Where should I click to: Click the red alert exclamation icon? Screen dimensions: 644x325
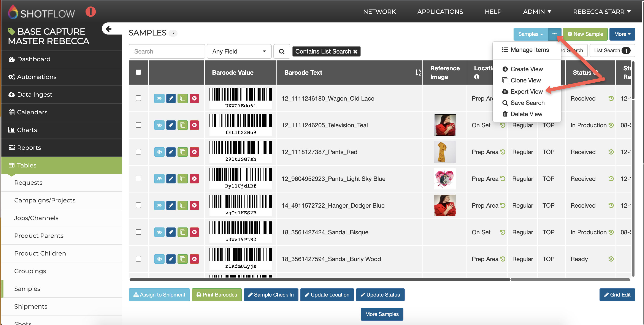tap(90, 12)
